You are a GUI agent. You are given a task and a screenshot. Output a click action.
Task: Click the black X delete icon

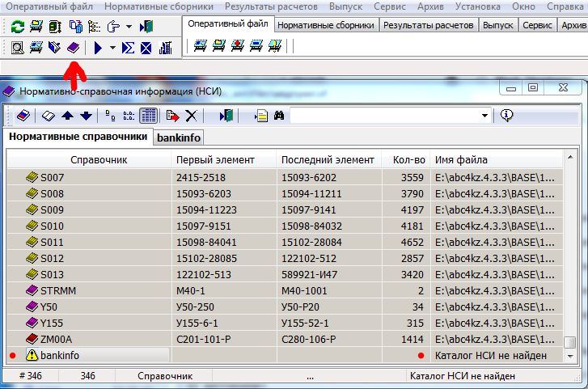point(191,116)
